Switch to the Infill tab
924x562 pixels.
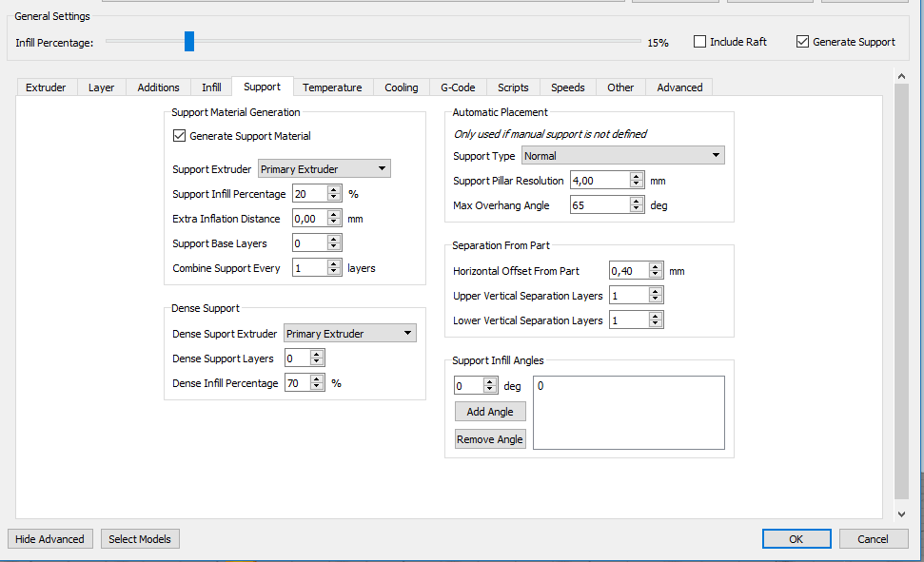pyautogui.click(x=211, y=87)
